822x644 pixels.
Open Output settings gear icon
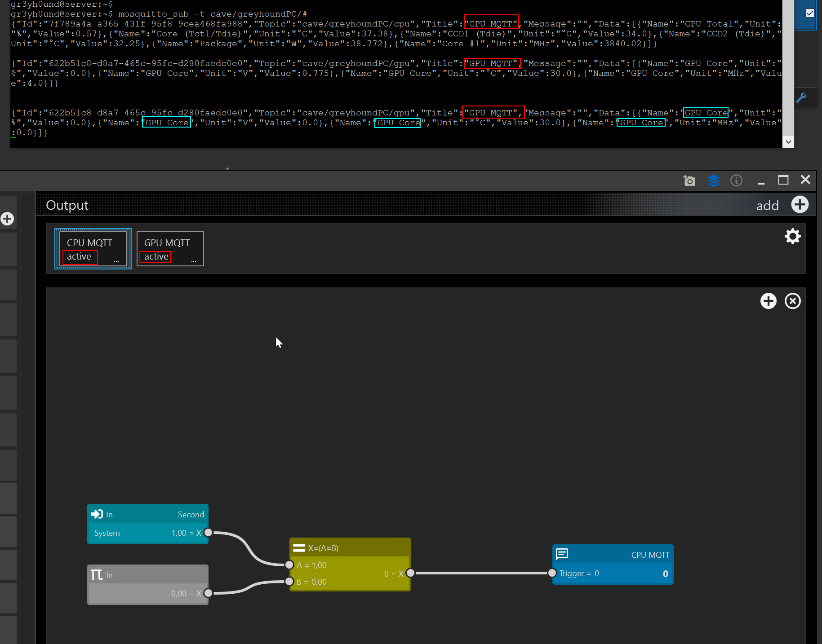tap(792, 236)
